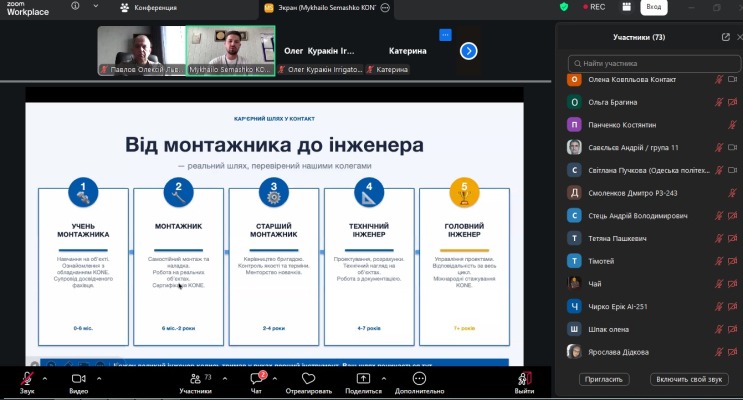This screenshot has height=400, width=743.
Task: Select participant Ольга Брагина
Action: click(653, 102)
